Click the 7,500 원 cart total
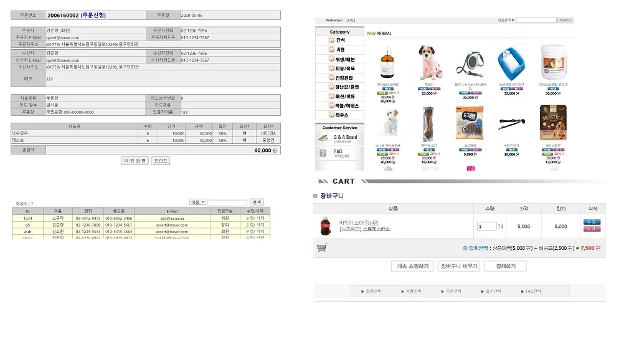 tap(590, 248)
